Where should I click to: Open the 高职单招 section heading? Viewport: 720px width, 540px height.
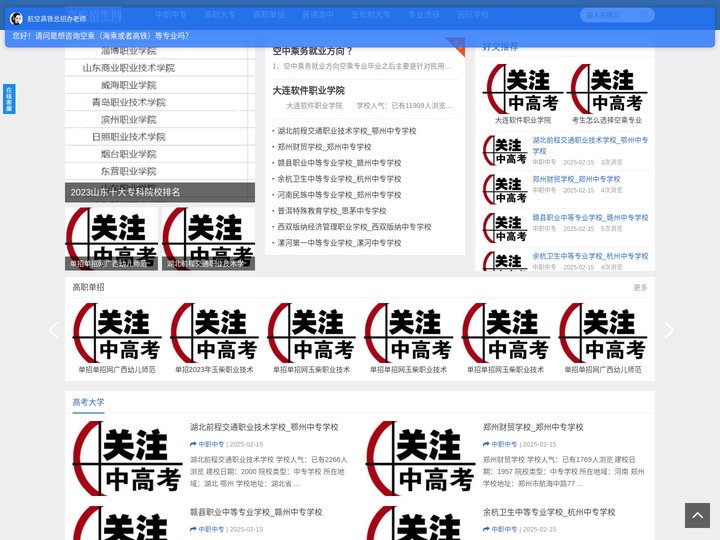click(88, 287)
